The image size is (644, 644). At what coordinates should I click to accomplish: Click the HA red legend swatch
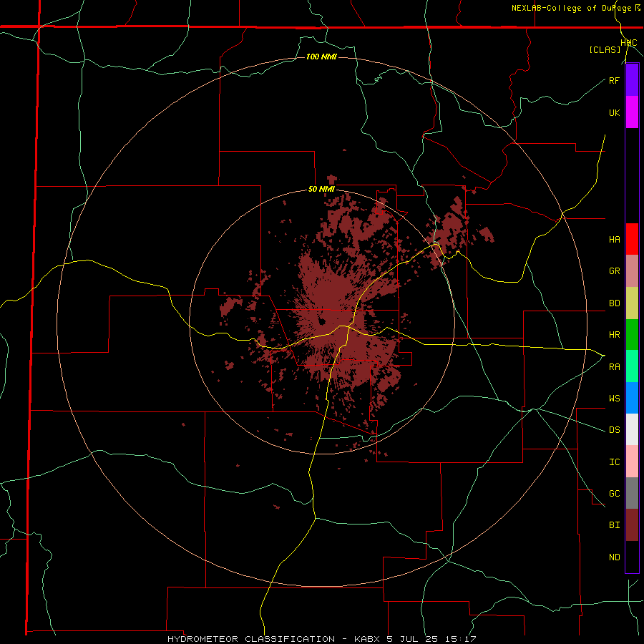632,239
